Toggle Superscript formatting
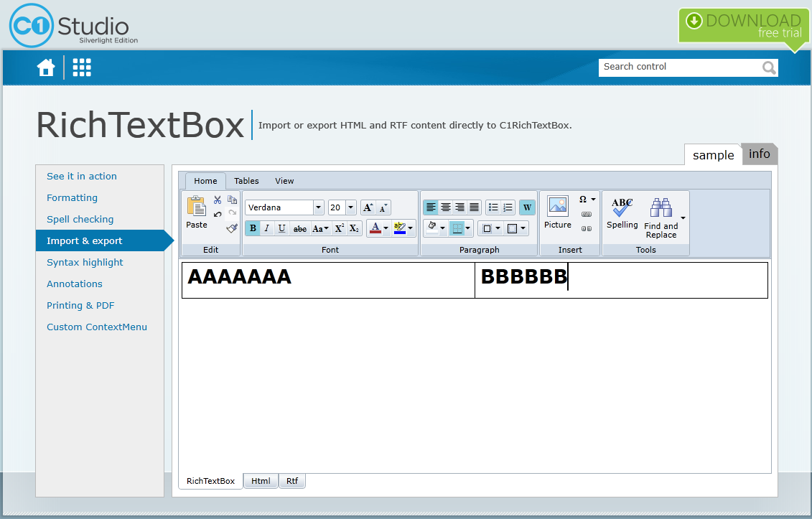Screen dimensions: 812x519 point(339,228)
